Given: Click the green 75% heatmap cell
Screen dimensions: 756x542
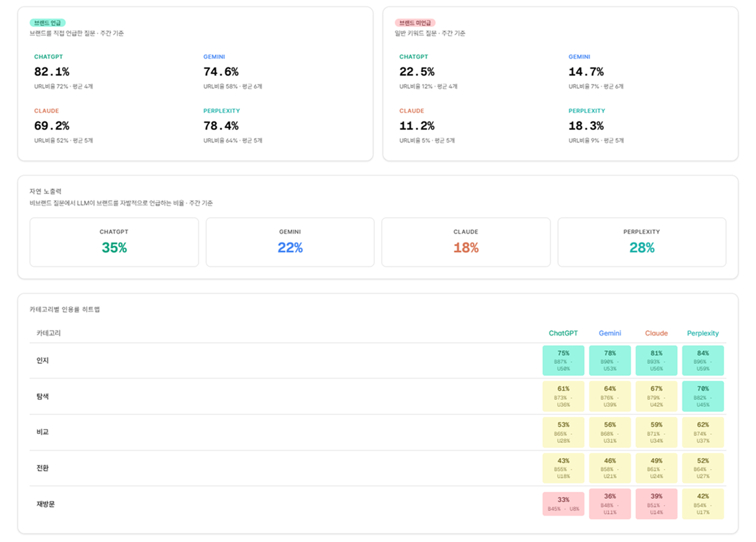Looking at the screenshot, I should (564, 361).
